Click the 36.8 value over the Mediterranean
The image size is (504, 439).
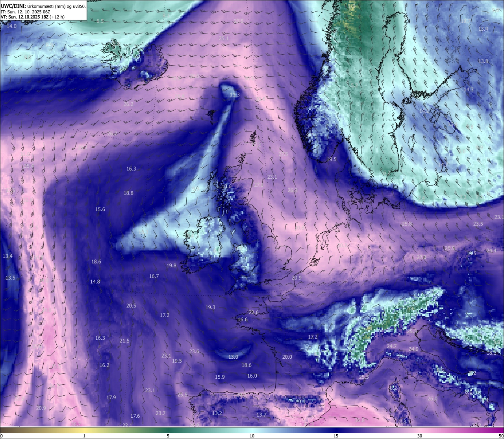[359, 420]
